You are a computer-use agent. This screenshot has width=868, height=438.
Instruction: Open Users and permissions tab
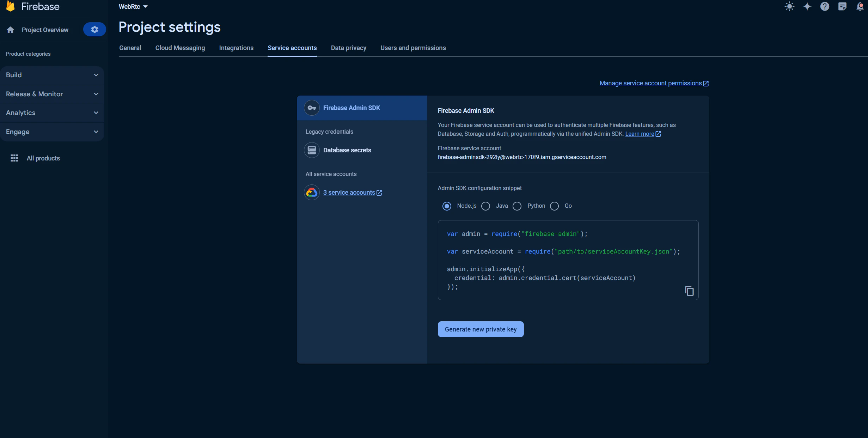point(413,48)
